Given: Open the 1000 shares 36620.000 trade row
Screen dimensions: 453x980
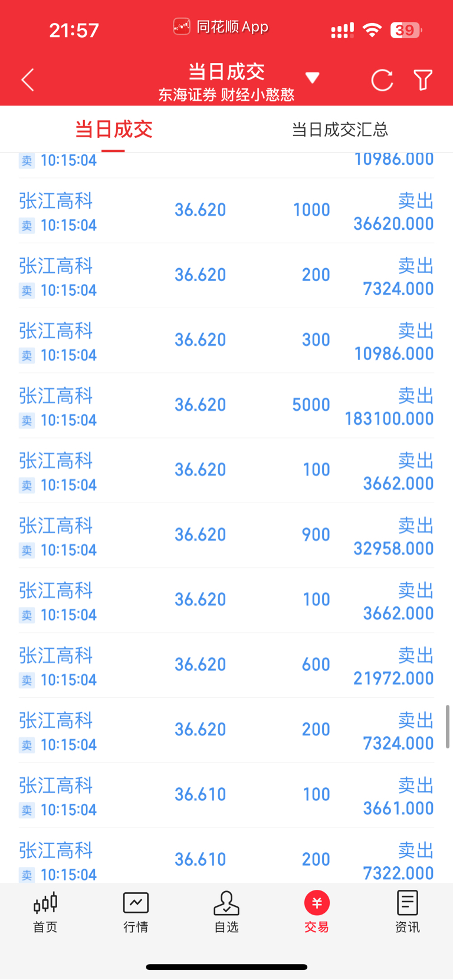Looking at the screenshot, I should [x=226, y=211].
